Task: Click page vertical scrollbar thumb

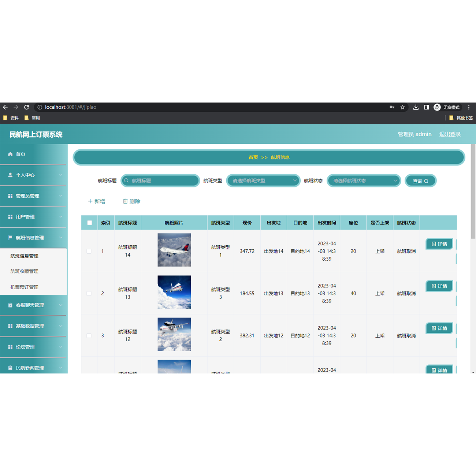Action: point(473,191)
